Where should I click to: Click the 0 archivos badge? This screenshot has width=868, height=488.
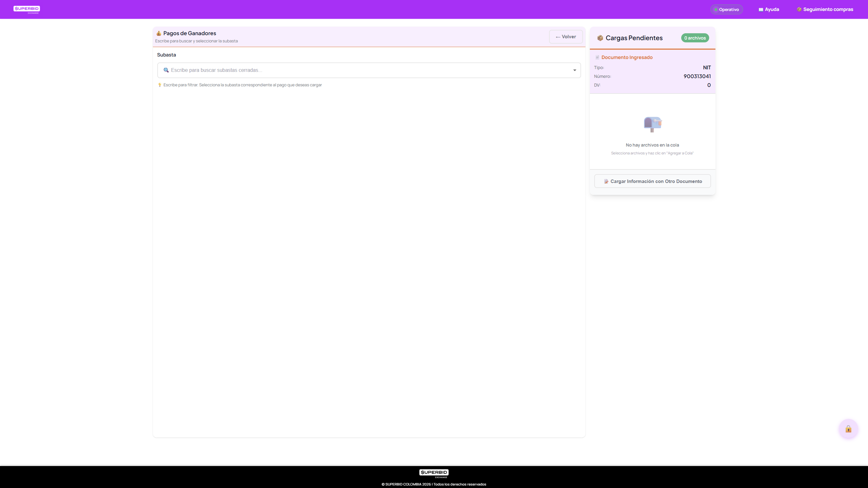pyautogui.click(x=695, y=38)
